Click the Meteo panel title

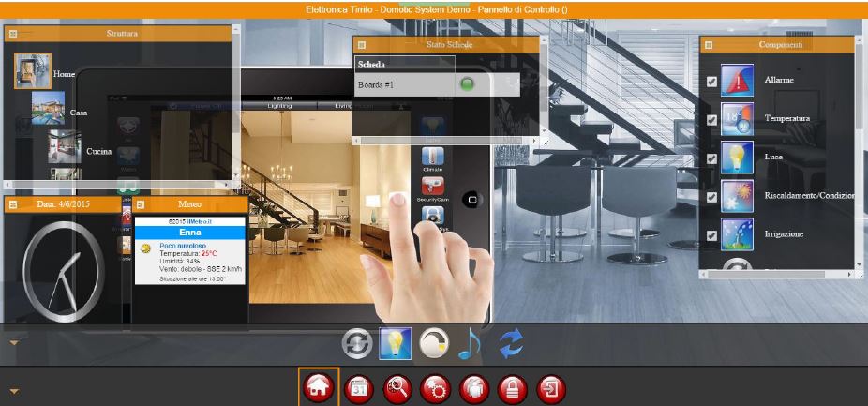(x=190, y=204)
